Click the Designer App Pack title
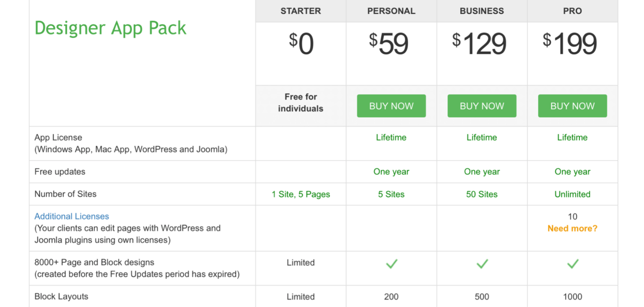The image size is (644, 307). [110, 28]
